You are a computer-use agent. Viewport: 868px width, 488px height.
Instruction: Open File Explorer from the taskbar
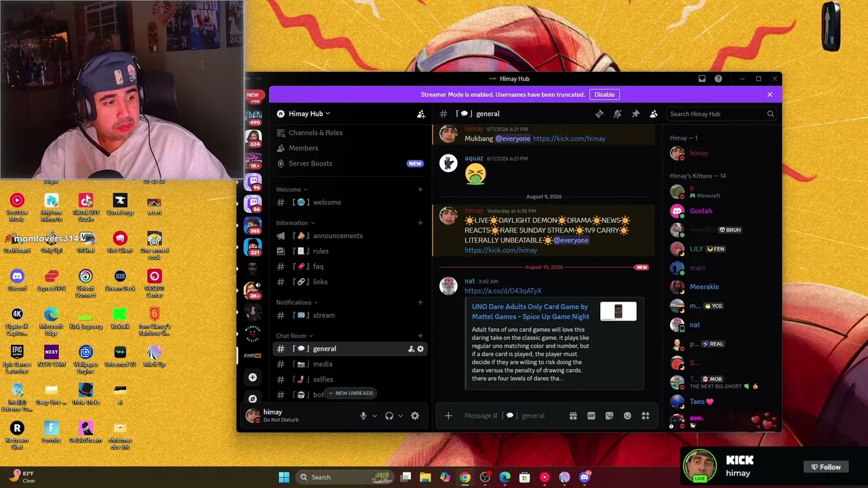click(x=425, y=477)
